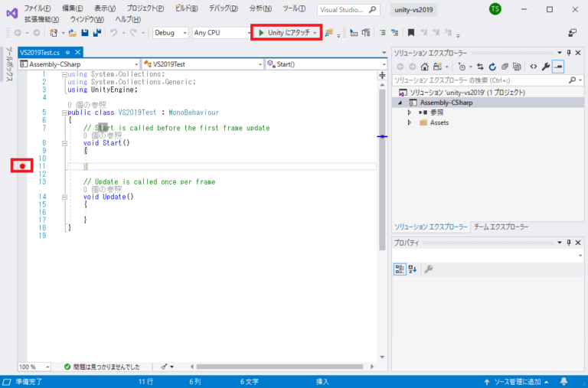Screen dimensions: 588x388
Task: Open the Start() member dropdown
Action: click(326, 64)
